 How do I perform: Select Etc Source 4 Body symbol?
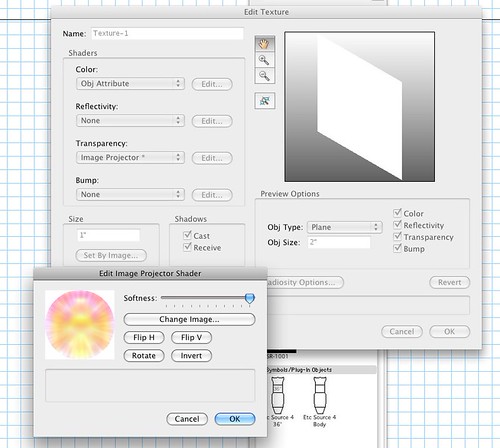coord(319,402)
